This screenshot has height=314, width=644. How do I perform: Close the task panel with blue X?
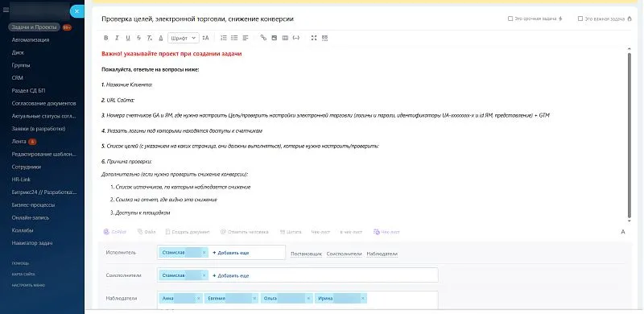[x=76, y=11]
